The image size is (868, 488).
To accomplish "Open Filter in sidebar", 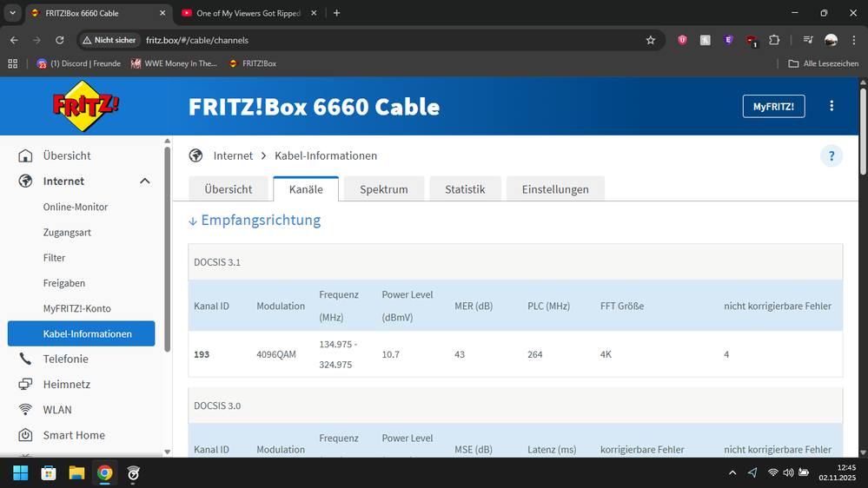I will point(54,257).
